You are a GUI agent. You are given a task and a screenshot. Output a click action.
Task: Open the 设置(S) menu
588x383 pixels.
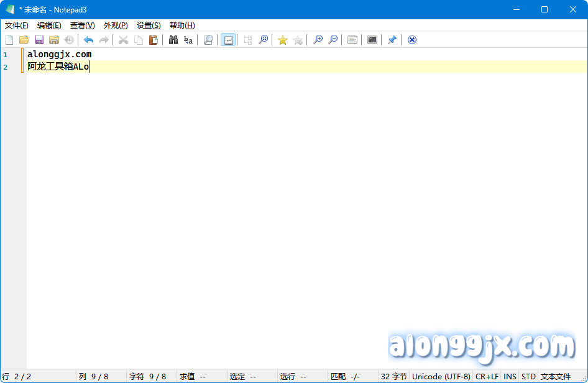(149, 25)
